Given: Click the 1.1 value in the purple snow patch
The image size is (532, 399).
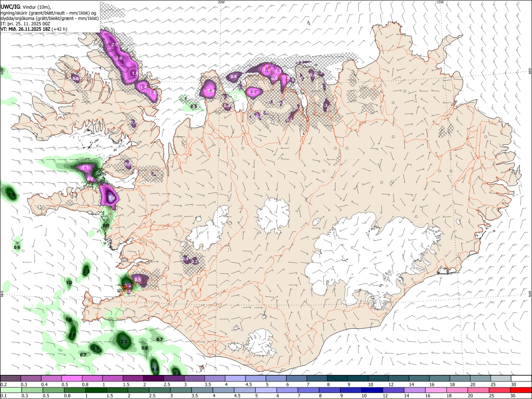Looking at the screenshot, I should [86, 168].
